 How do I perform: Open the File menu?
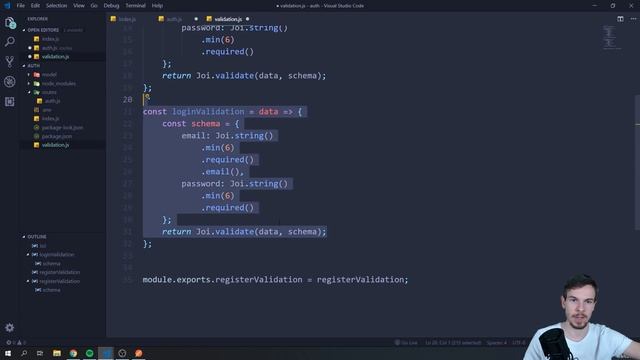20,6
